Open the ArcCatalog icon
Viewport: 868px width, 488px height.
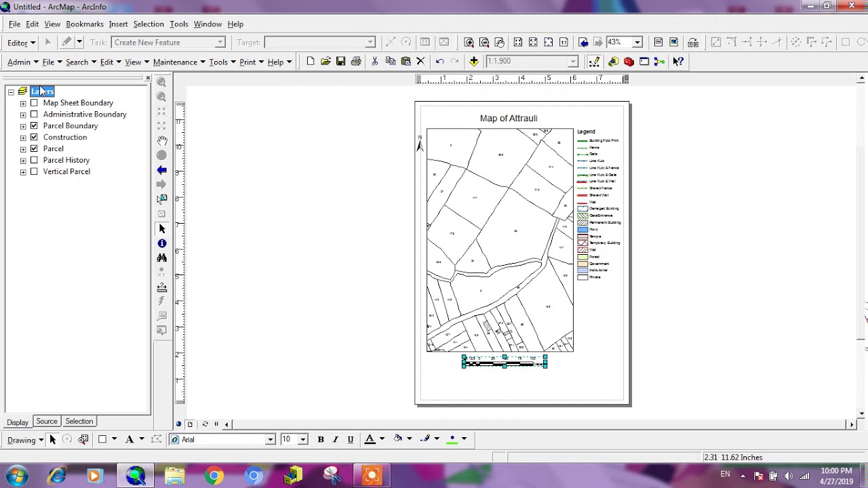pos(613,62)
